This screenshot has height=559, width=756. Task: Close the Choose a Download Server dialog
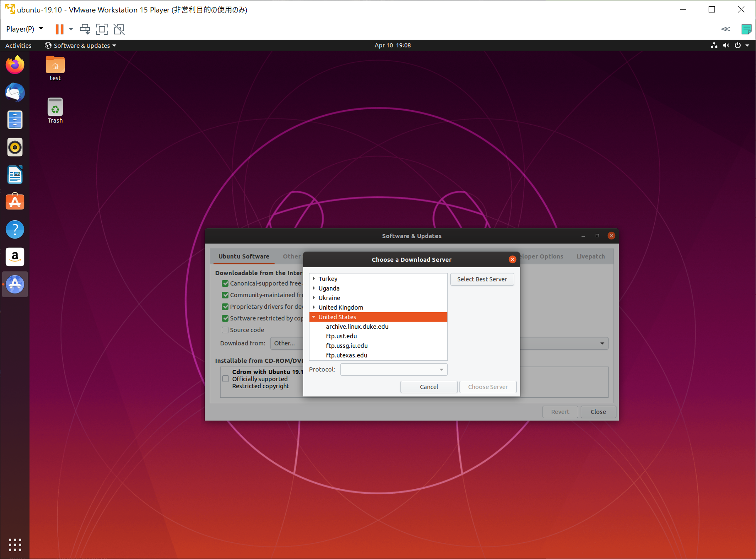tap(513, 259)
